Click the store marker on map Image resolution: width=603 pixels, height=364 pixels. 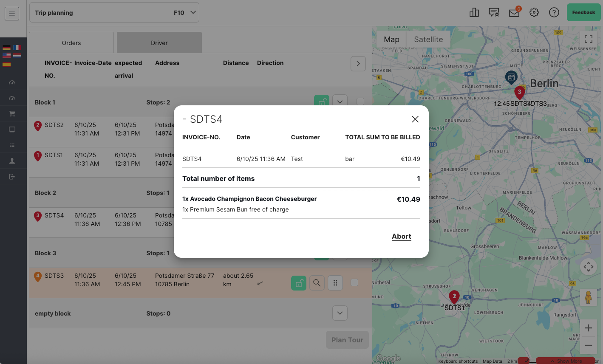coord(511,77)
